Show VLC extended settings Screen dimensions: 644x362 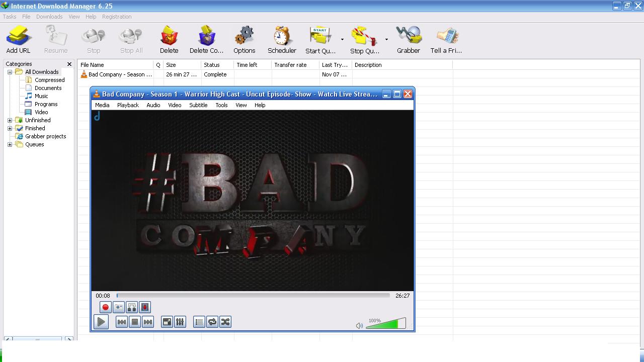coord(180,322)
